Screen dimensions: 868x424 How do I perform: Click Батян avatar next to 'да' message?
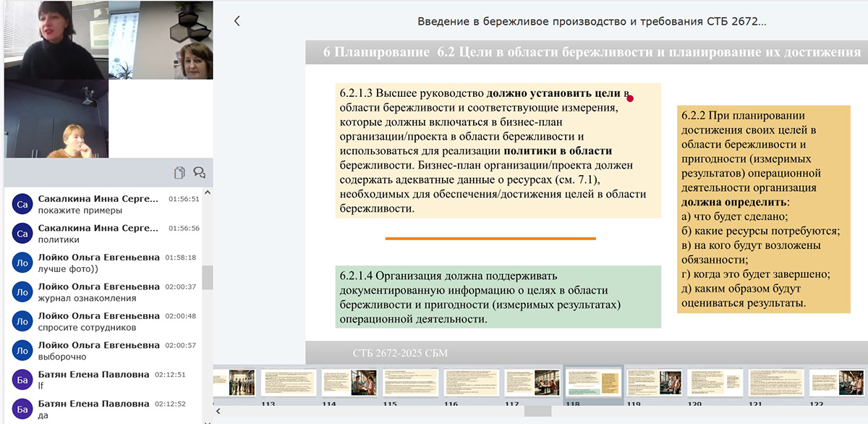[x=22, y=410]
